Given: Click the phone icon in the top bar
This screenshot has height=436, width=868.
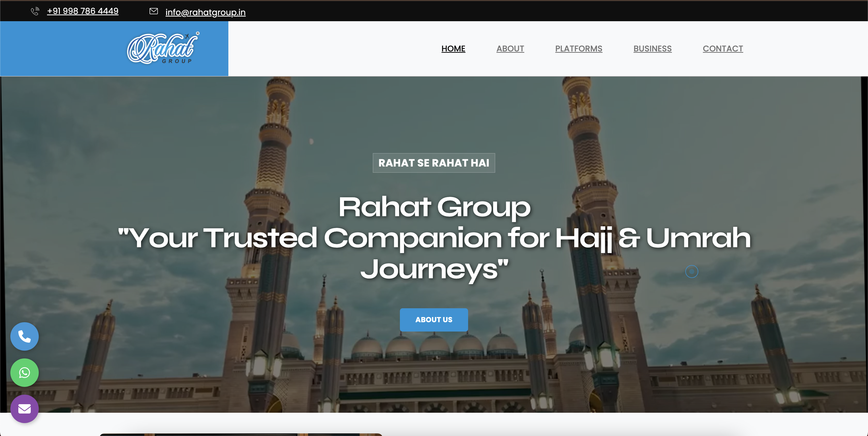Looking at the screenshot, I should coord(35,11).
